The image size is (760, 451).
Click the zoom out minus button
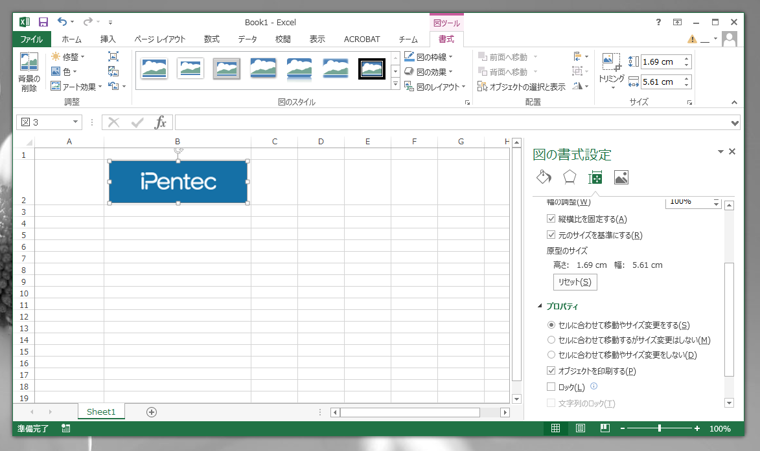[622, 428]
